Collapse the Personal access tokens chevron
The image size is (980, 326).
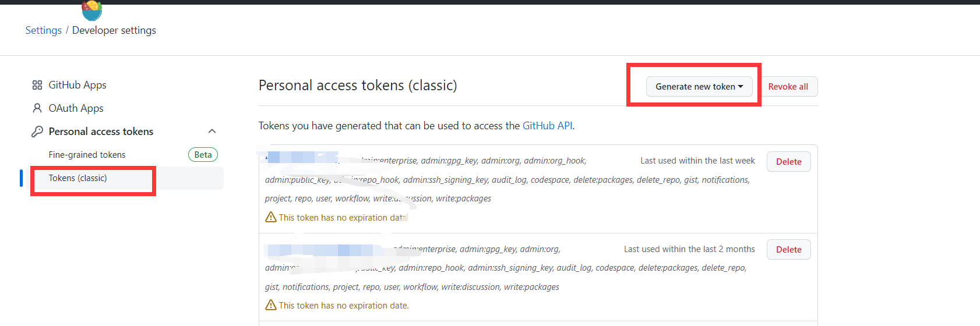pyautogui.click(x=212, y=132)
